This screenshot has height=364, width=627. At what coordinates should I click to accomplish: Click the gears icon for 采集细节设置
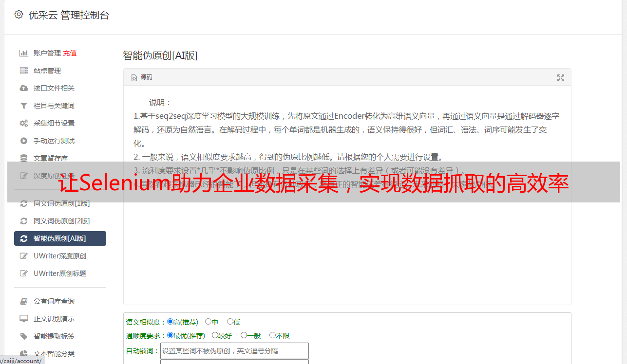click(23, 123)
